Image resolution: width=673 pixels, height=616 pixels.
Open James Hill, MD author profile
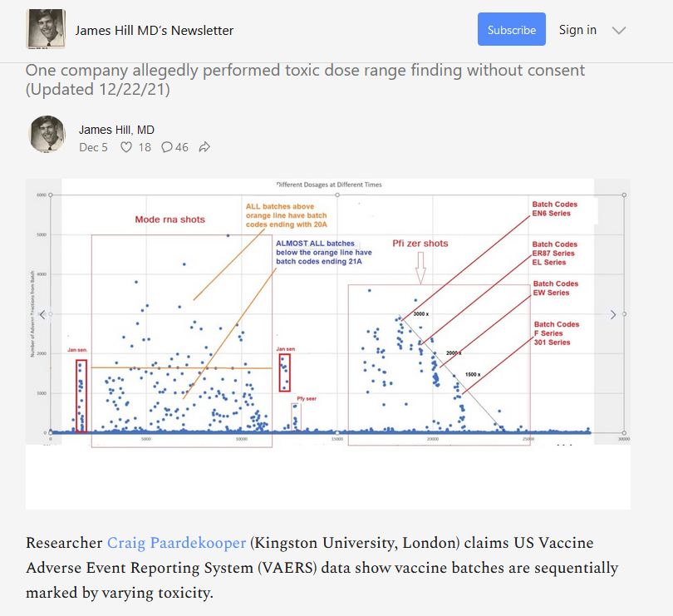(x=117, y=130)
